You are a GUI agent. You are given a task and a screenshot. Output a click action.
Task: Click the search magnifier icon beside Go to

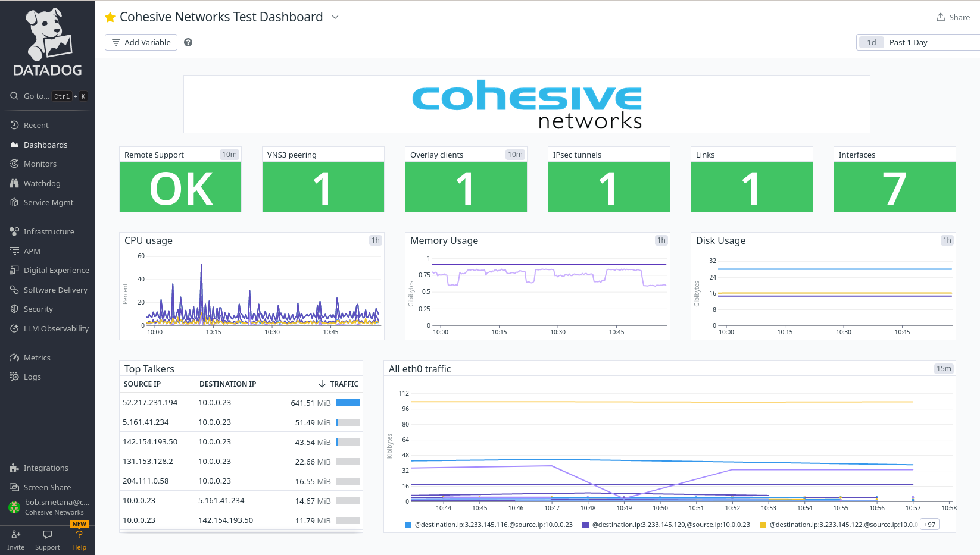point(14,96)
